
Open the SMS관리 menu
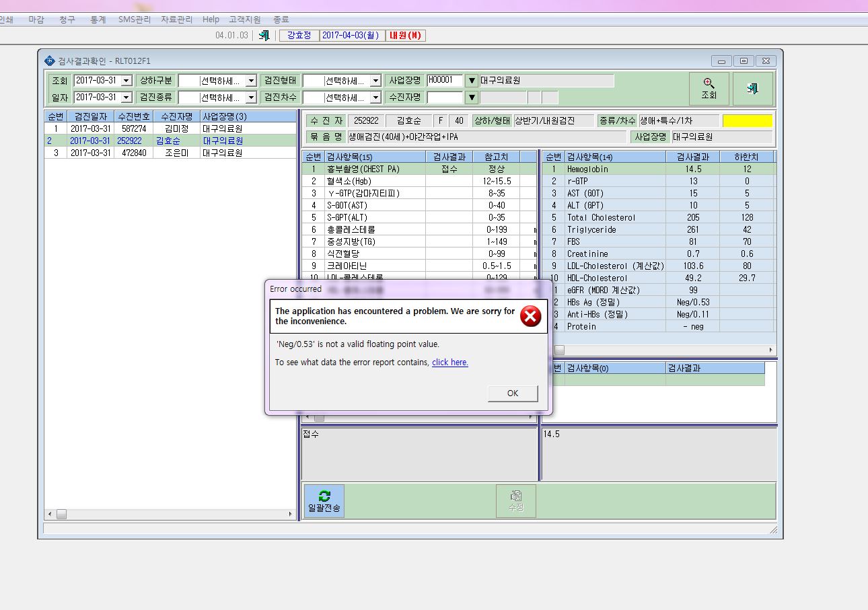click(x=135, y=20)
